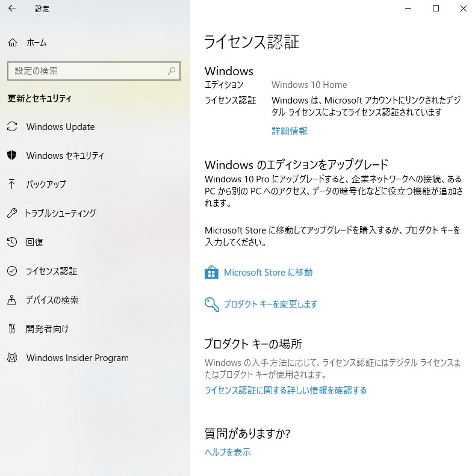Open the デバイスの検索 sidebar page
475x476 pixels.
tap(52, 300)
